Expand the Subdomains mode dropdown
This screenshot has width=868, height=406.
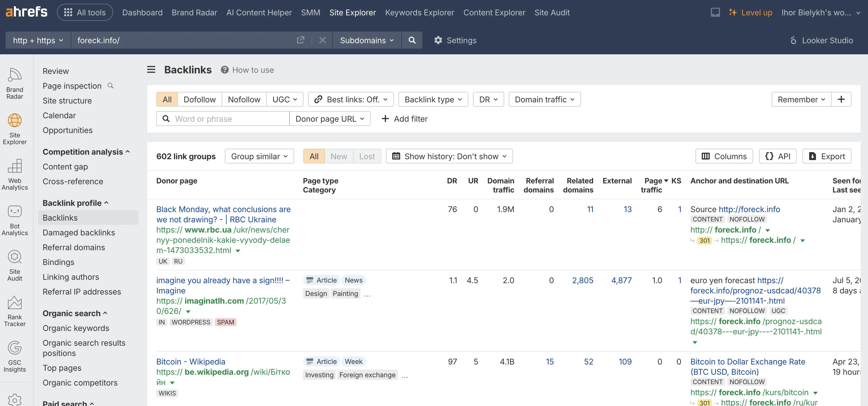click(366, 40)
